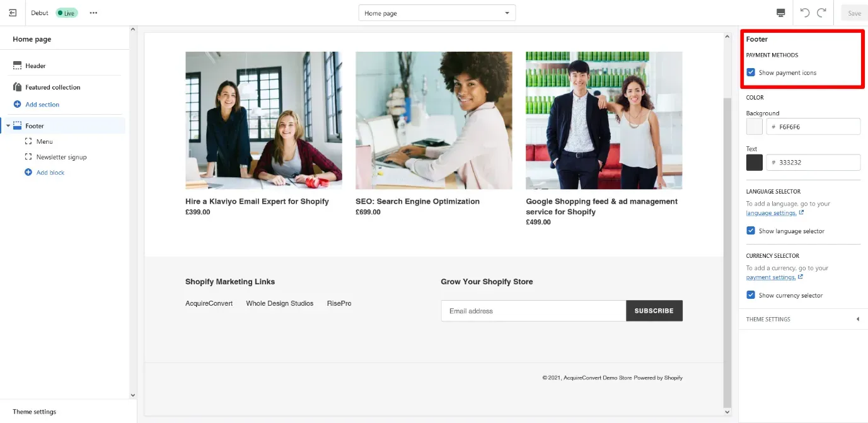The height and width of the screenshot is (423, 868).
Task: Click the Email address input field
Action: [533, 311]
